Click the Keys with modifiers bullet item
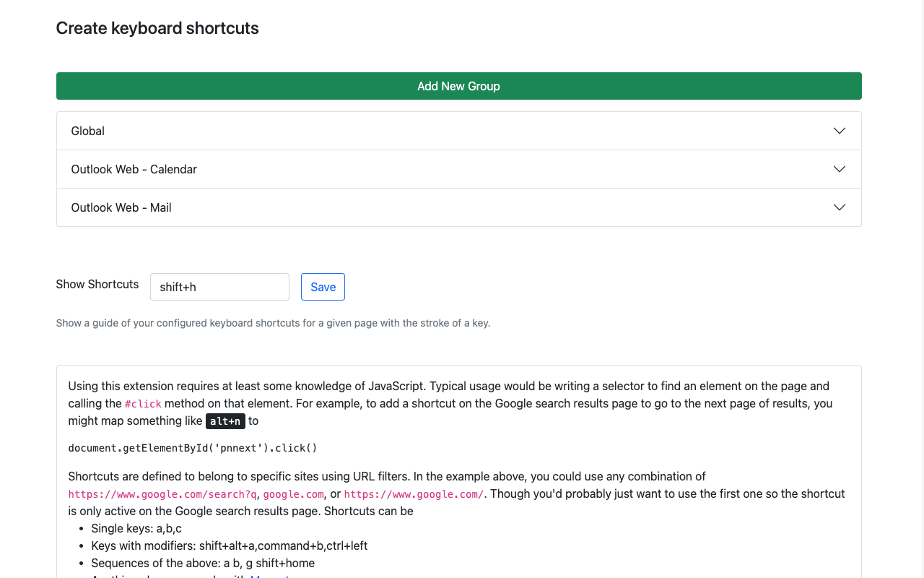The width and height of the screenshot is (924, 578). (229, 545)
